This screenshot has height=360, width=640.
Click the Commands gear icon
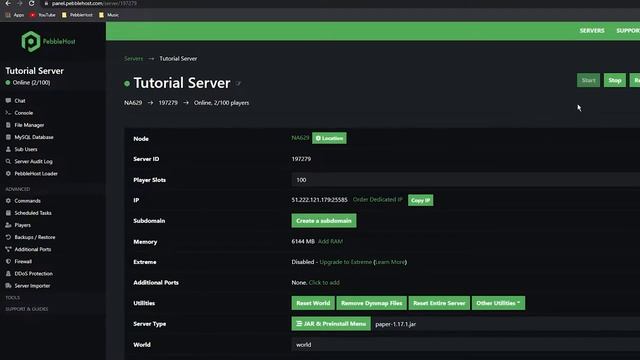[8, 201]
